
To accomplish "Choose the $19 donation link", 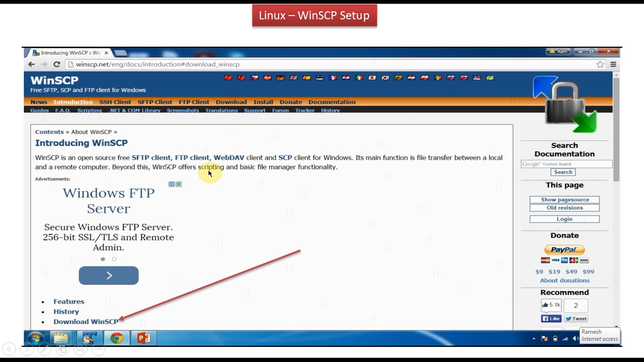I will (554, 271).
